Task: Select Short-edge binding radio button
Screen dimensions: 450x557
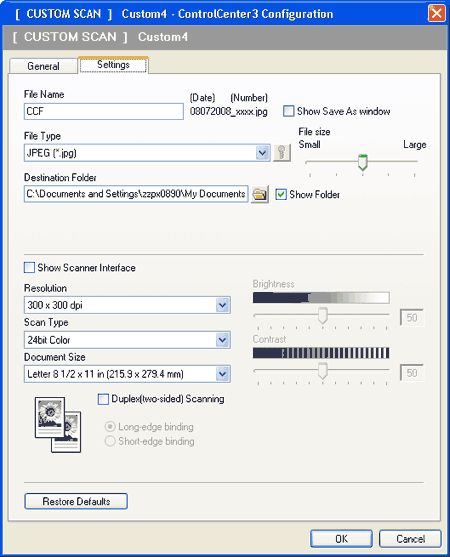Action: pyautogui.click(x=110, y=441)
